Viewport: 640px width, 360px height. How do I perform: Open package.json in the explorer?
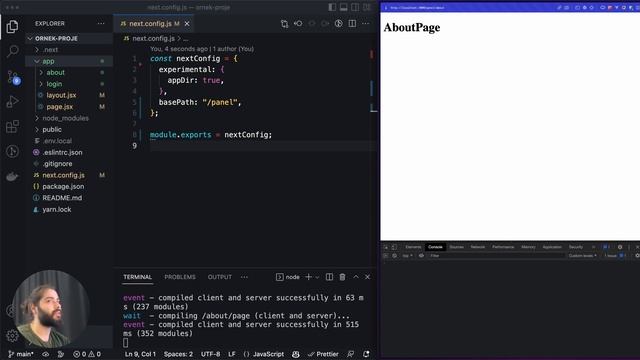[69, 187]
